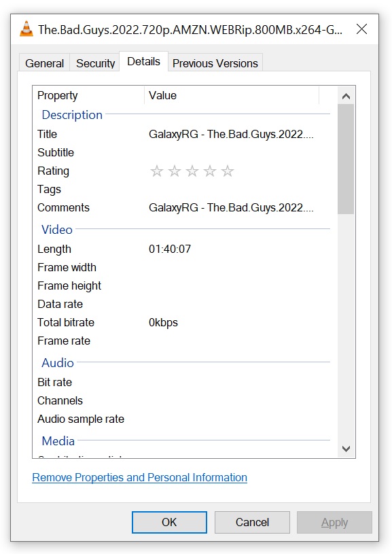This screenshot has height=554, width=392.
Task: Select the Frame width property label
Action: coord(67,267)
